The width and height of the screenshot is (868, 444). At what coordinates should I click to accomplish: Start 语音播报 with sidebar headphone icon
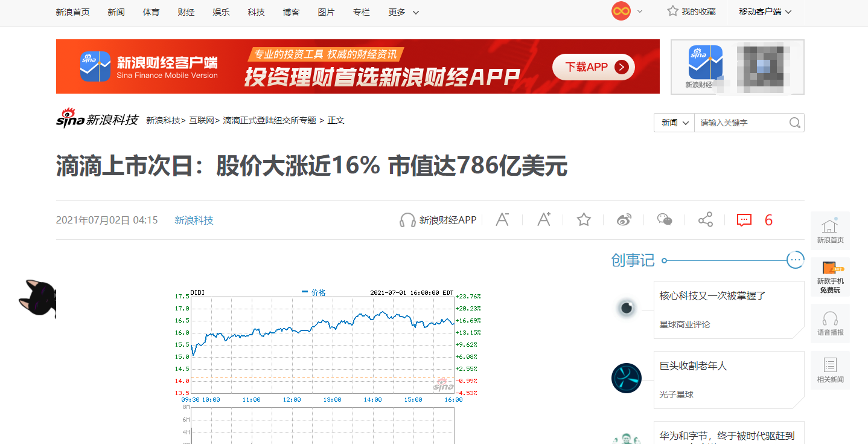point(830,324)
